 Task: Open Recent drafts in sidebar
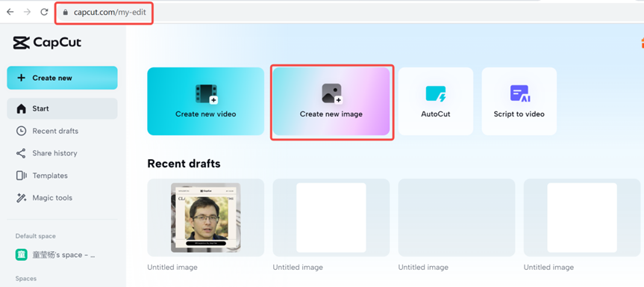click(x=62, y=131)
